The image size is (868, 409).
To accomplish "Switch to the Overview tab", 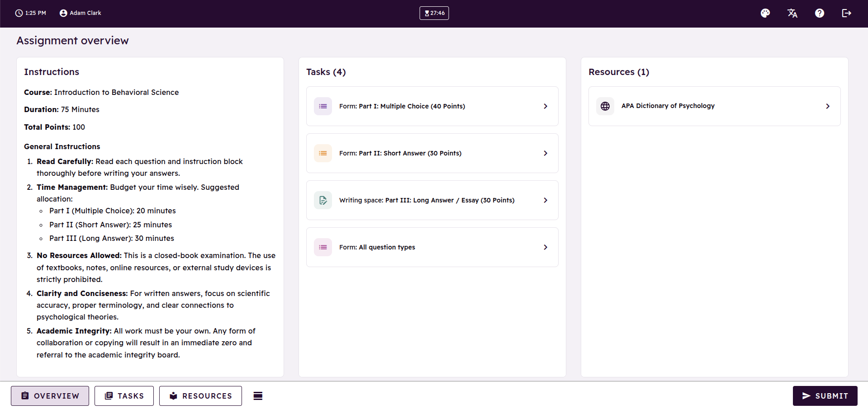I will (x=50, y=396).
